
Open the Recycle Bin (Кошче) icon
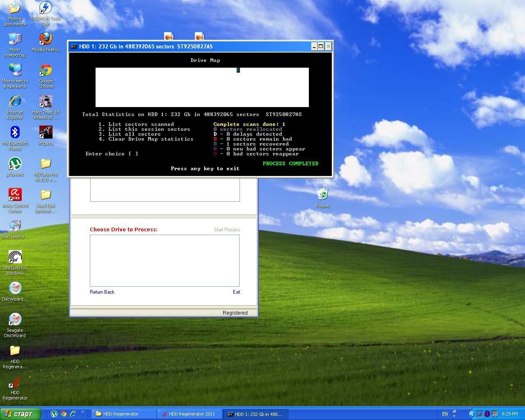point(322,194)
